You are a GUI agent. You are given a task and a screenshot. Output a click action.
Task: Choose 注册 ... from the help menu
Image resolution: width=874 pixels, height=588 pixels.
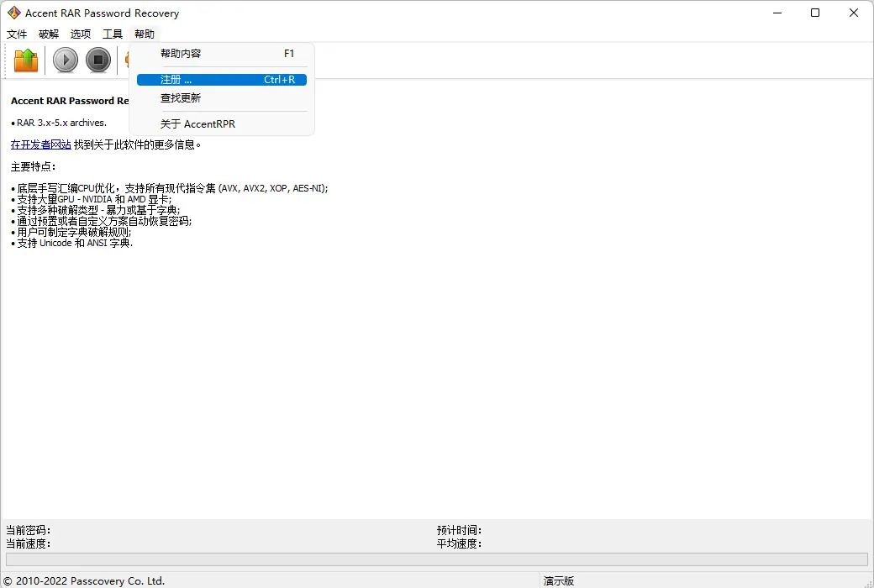[x=222, y=80]
